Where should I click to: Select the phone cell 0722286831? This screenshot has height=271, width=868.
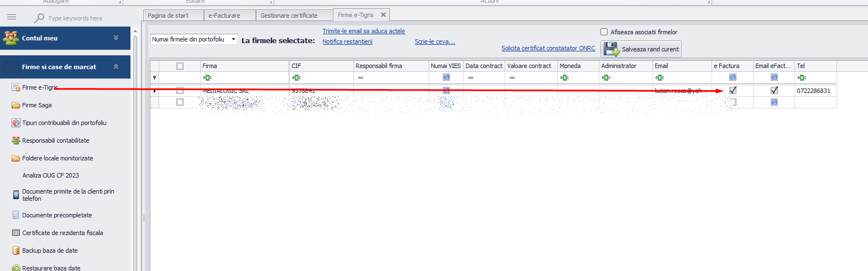click(815, 91)
